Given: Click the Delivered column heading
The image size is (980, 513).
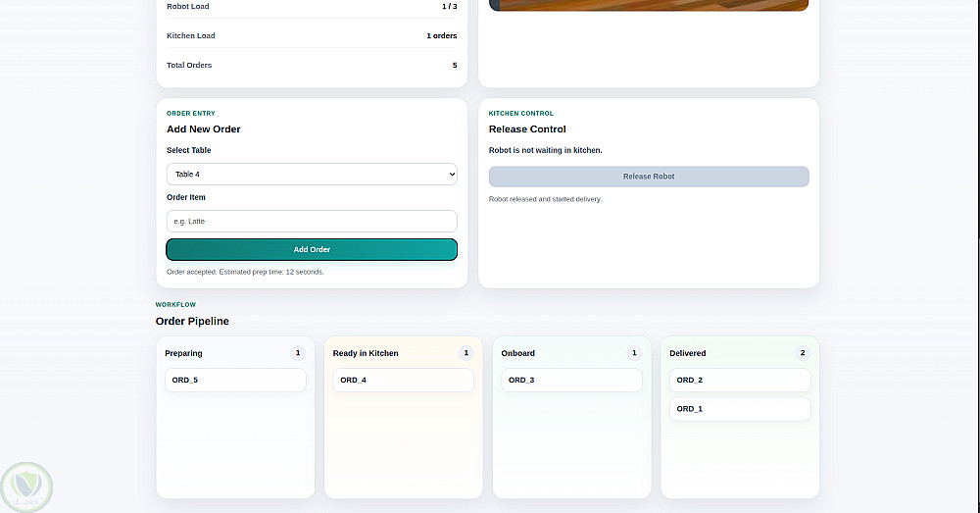Looking at the screenshot, I should point(688,353).
